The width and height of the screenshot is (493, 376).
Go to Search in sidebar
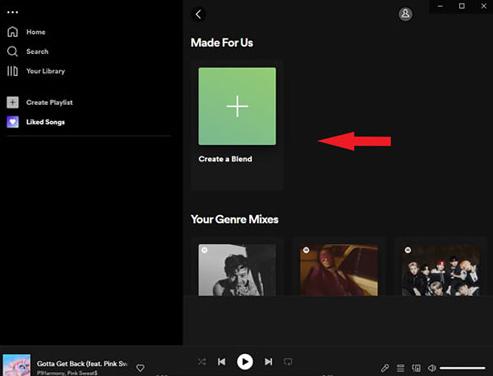[37, 51]
